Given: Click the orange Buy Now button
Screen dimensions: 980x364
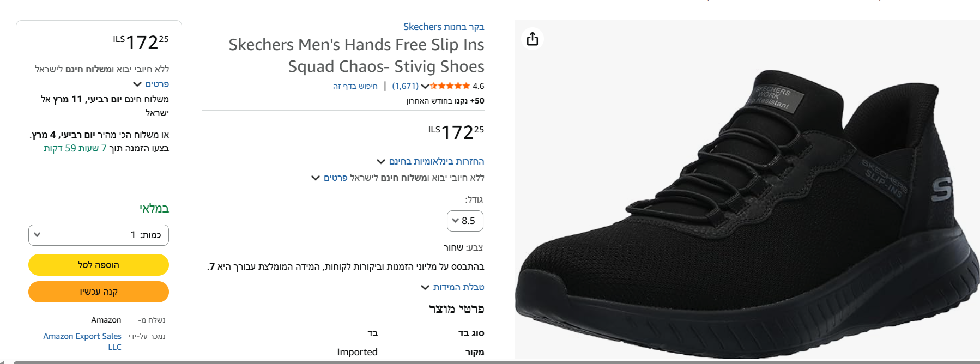Looking at the screenshot, I should 99,292.
